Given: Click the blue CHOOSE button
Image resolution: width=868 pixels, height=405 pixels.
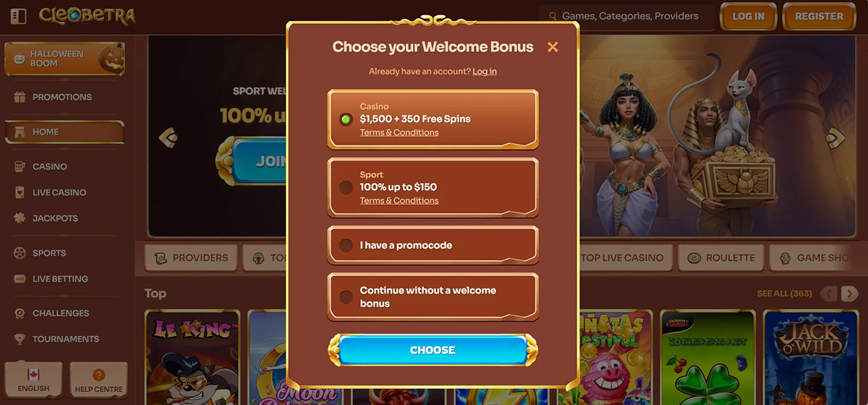Looking at the screenshot, I should click(x=433, y=350).
